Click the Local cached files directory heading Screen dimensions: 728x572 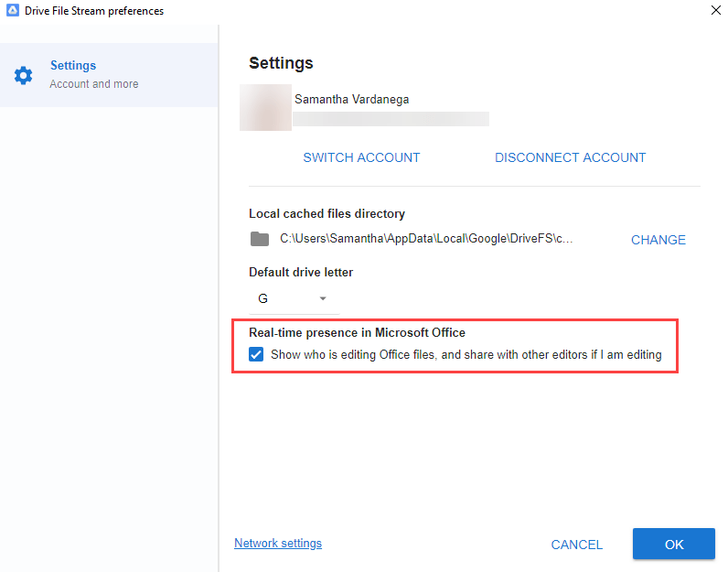[x=327, y=214]
